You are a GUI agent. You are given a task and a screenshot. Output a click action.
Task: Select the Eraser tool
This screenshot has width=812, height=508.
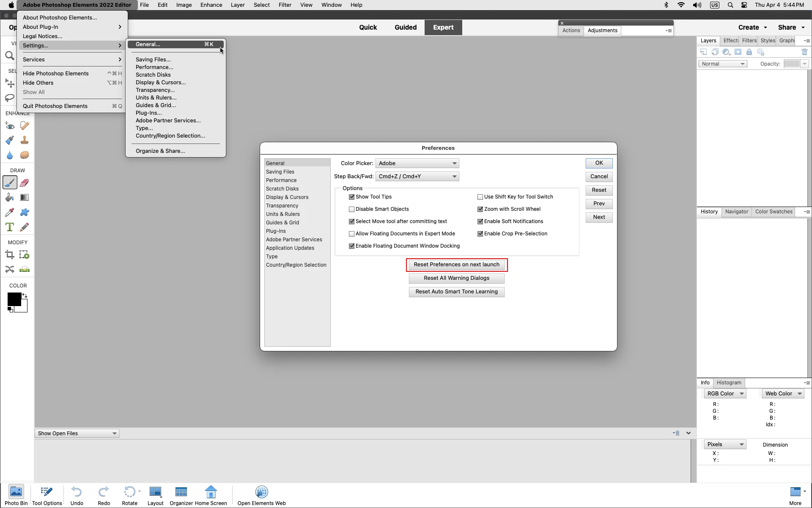coord(25,183)
